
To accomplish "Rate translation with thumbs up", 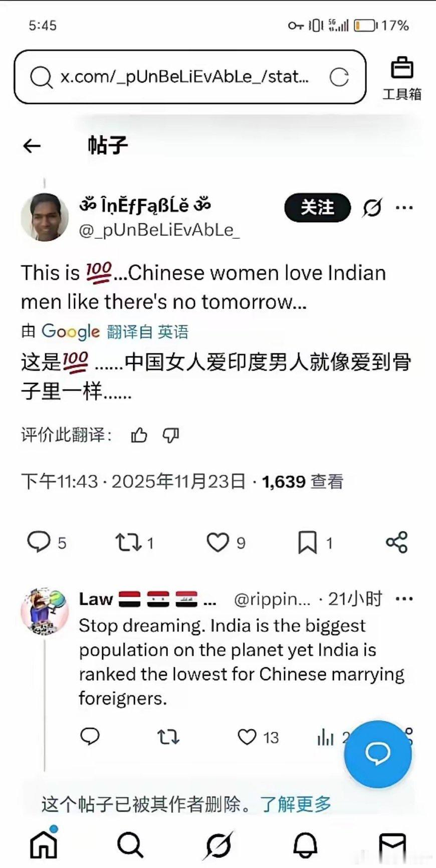I will pos(139,436).
